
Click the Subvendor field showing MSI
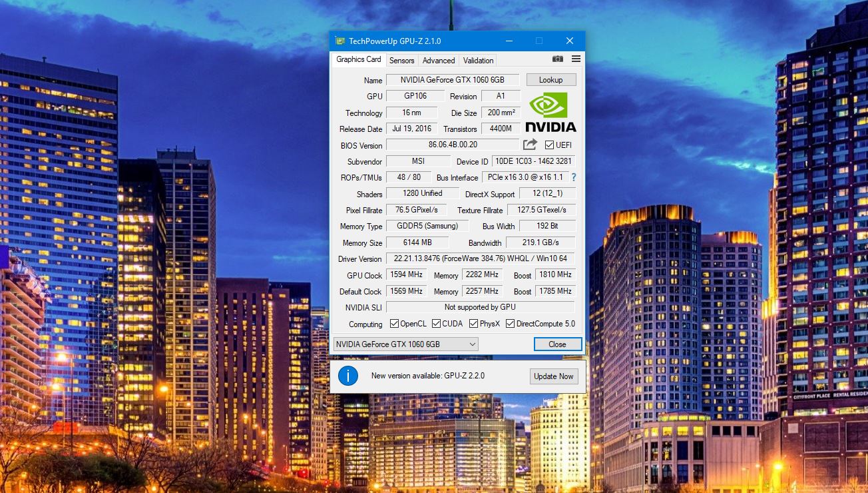tap(418, 161)
